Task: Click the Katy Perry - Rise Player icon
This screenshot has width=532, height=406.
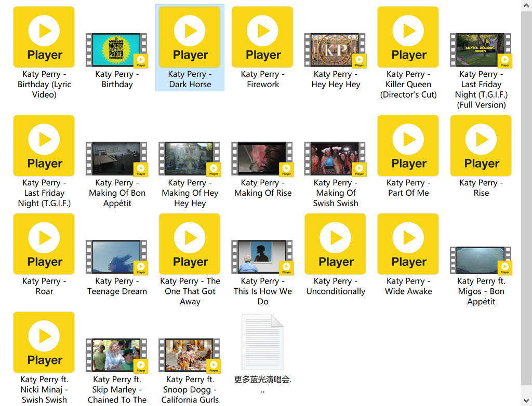Action: [x=481, y=146]
